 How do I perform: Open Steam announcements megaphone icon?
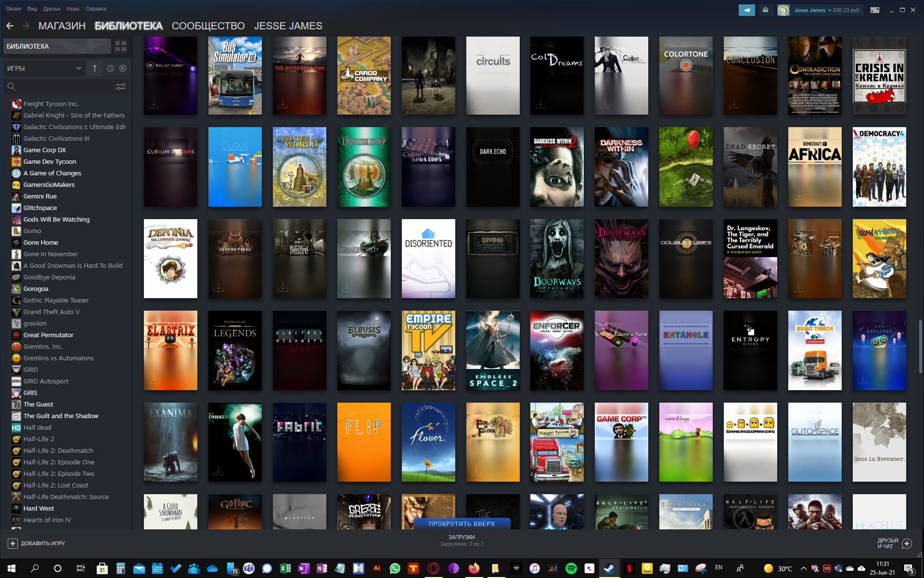click(747, 10)
